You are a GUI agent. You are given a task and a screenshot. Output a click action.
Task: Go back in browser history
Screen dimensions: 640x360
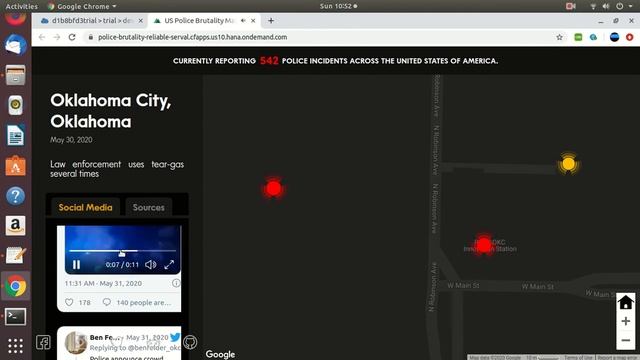point(42,37)
